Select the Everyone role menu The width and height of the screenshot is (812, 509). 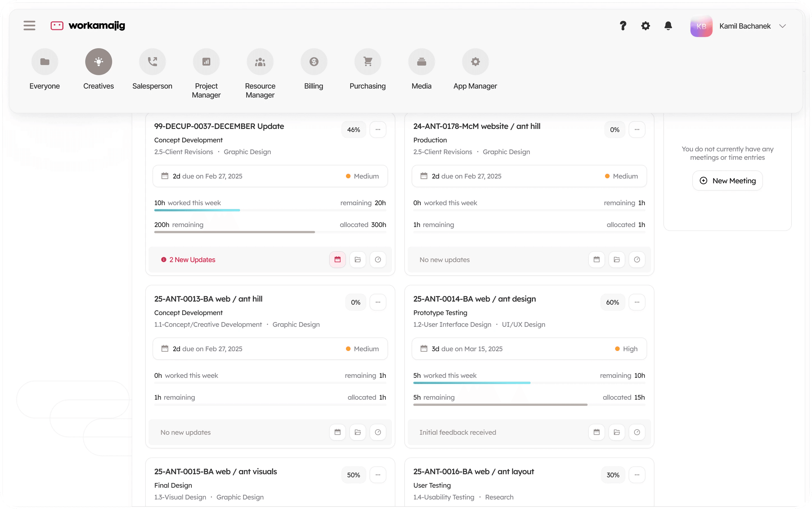pyautogui.click(x=45, y=69)
